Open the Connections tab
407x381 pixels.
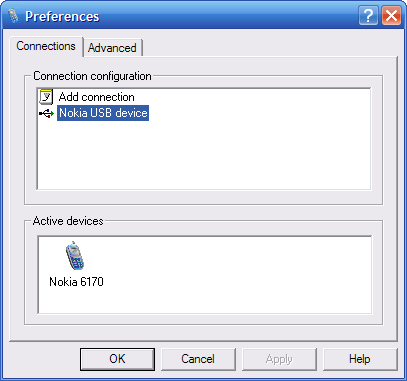tap(46, 46)
